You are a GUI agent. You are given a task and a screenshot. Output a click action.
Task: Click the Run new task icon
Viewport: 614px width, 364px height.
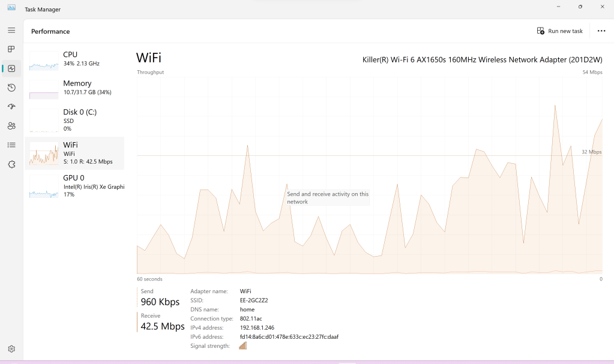tap(540, 31)
